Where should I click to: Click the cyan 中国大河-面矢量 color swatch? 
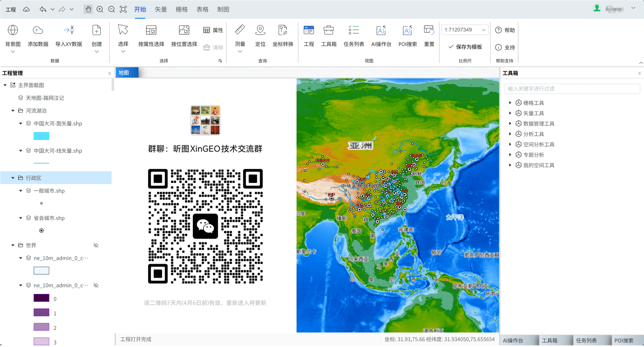click(x=41, y=136)
